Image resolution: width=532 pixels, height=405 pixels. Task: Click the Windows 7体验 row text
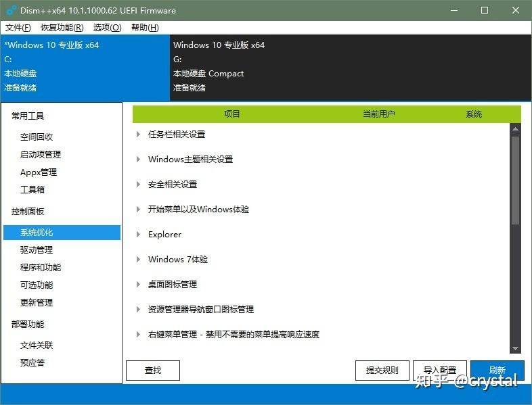(x=178, y=259)
